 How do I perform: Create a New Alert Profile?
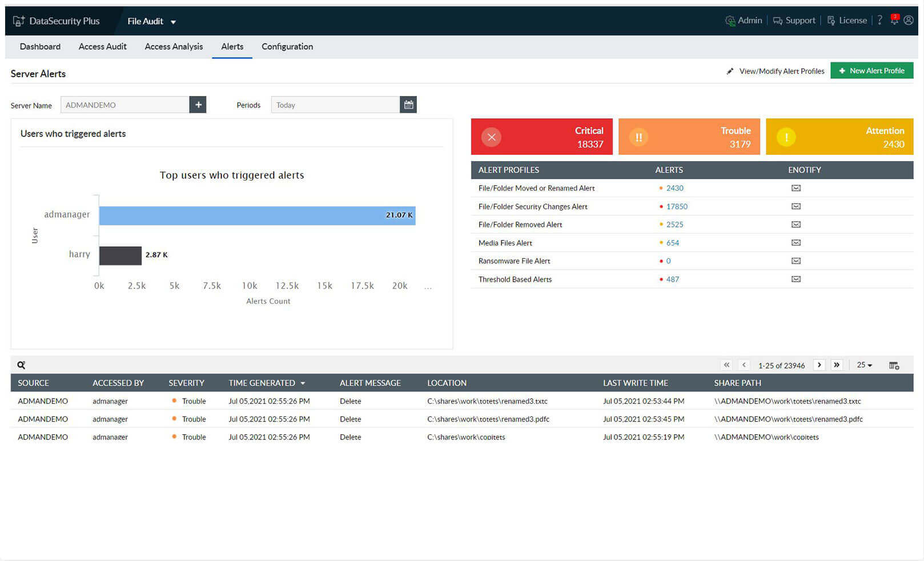[x=871, y=70]
